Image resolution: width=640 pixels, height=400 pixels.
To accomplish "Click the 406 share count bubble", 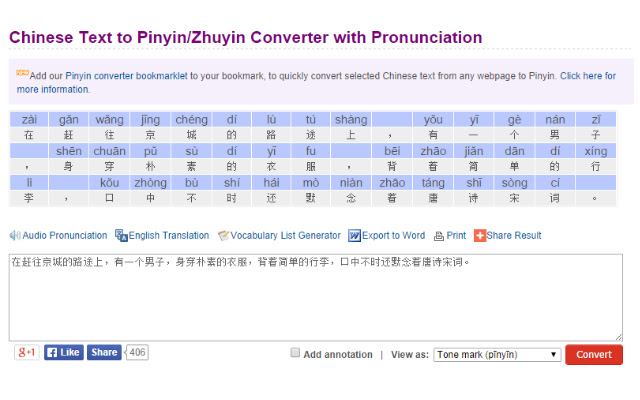I will click(137, 352).
